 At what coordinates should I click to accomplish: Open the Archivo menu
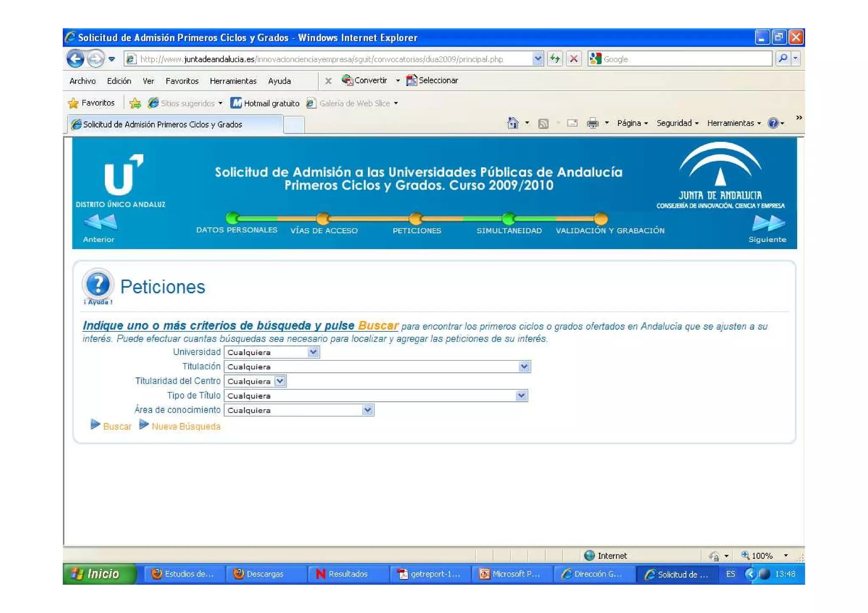82,81
